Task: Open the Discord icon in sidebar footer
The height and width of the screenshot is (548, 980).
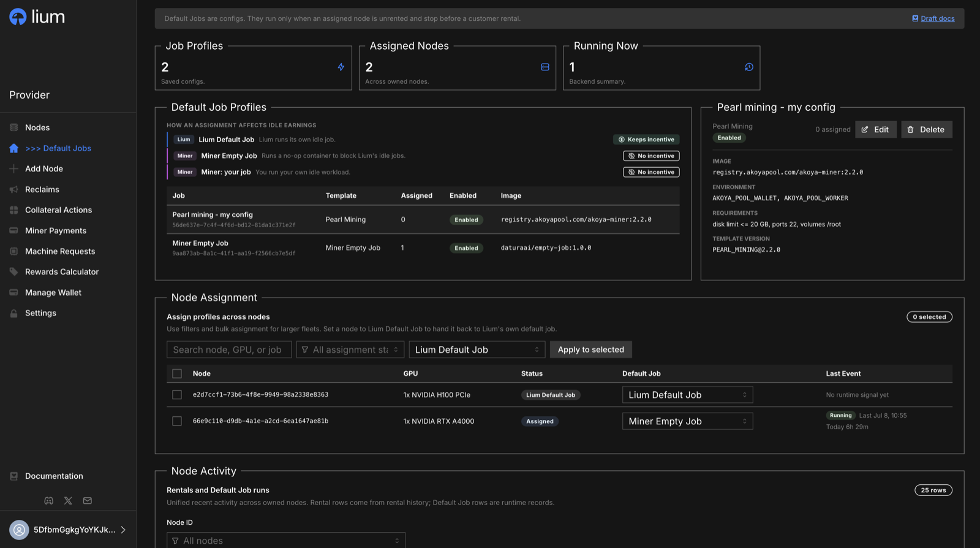Action: coord(48,500)
